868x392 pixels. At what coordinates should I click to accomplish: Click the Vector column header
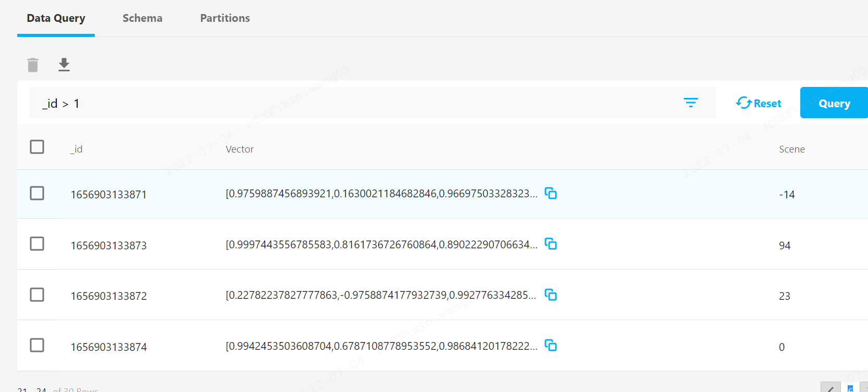[240, 149]
